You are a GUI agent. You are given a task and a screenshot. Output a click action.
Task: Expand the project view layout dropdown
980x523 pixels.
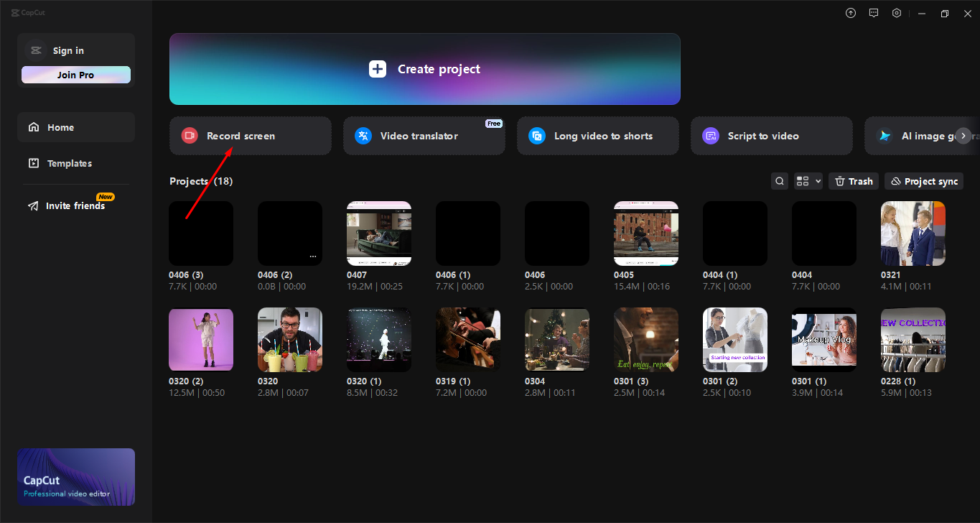coord(808,182)
